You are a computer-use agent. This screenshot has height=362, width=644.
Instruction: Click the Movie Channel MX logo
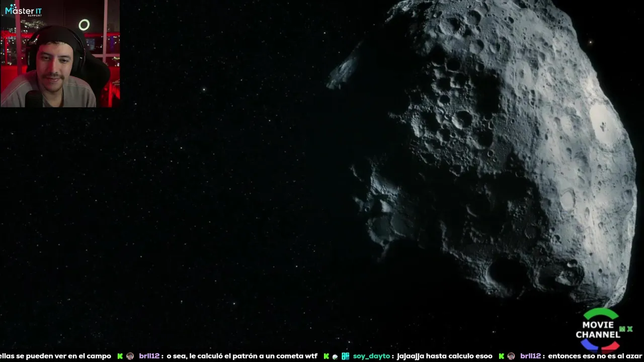click(x=603, y=330)
